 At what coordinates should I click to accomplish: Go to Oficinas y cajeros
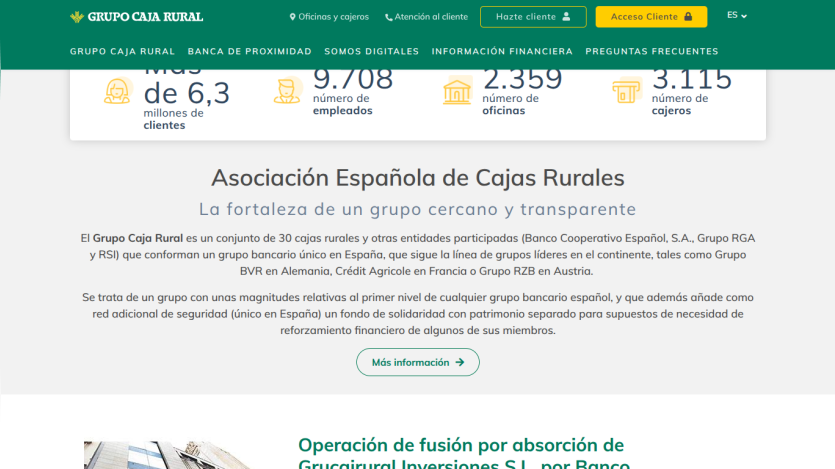coord(329,17)
